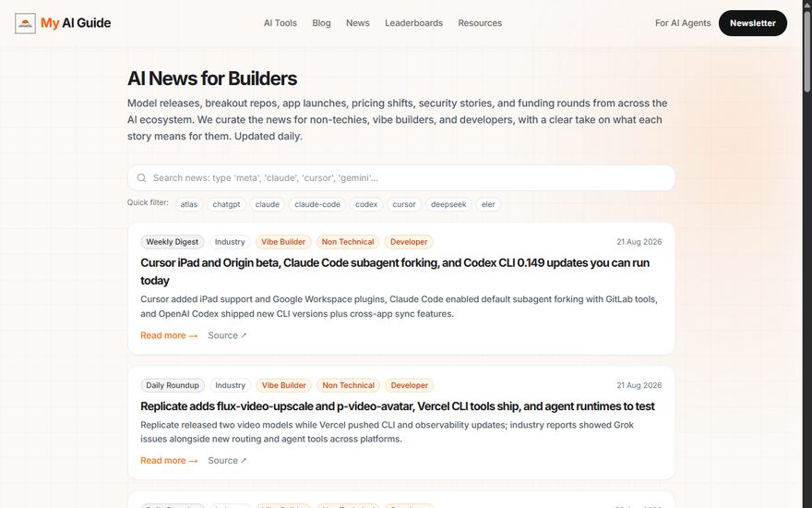Open Source link for the Replicate story
812x508 pixels.
pyautogui.click(x=227, y=460)
